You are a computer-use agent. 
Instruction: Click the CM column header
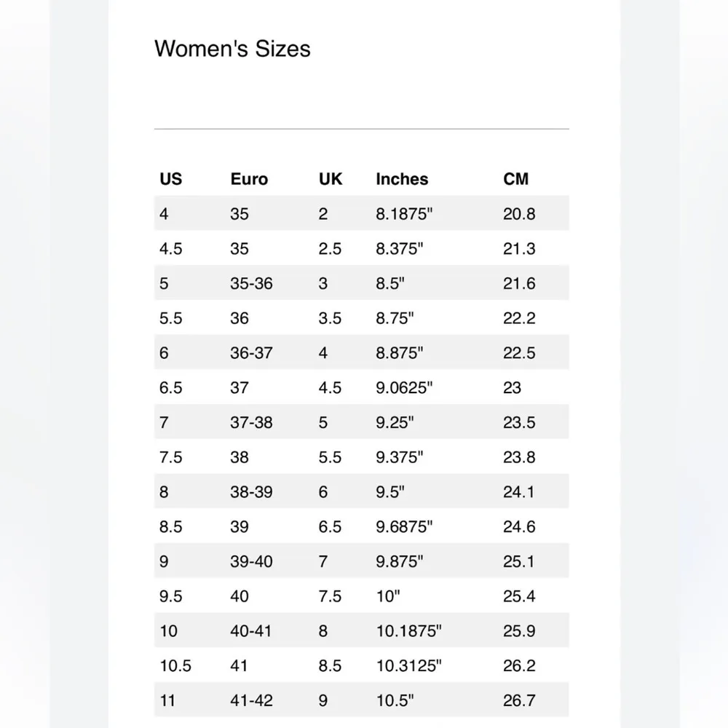point(515,179)
